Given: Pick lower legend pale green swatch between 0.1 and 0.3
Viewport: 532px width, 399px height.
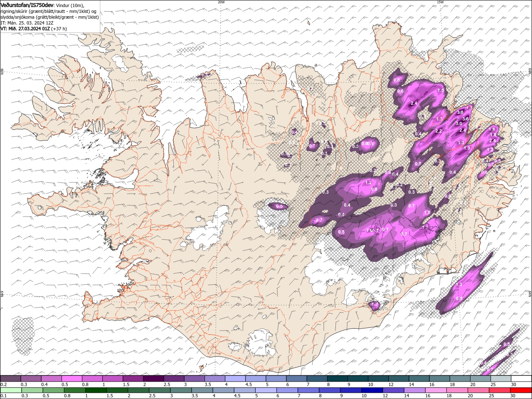Looking at the screenshot, I should tap(10, 390).
